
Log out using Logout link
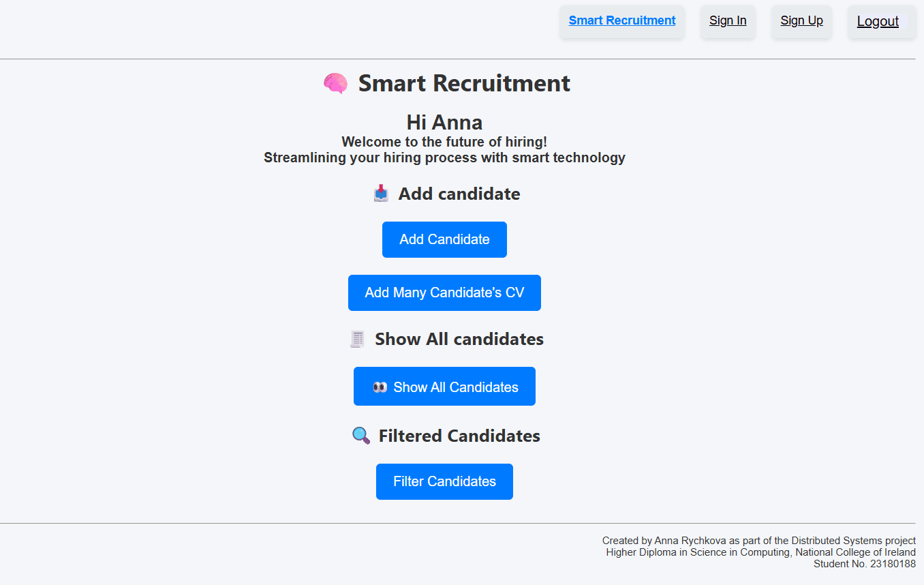878,21
